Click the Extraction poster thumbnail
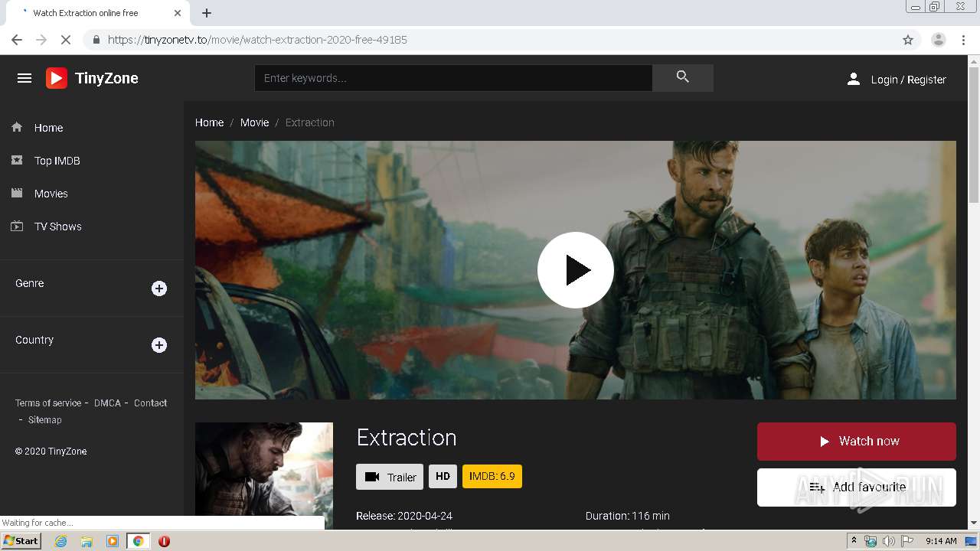Screen dimensions: 980x551 click(264, 475)
